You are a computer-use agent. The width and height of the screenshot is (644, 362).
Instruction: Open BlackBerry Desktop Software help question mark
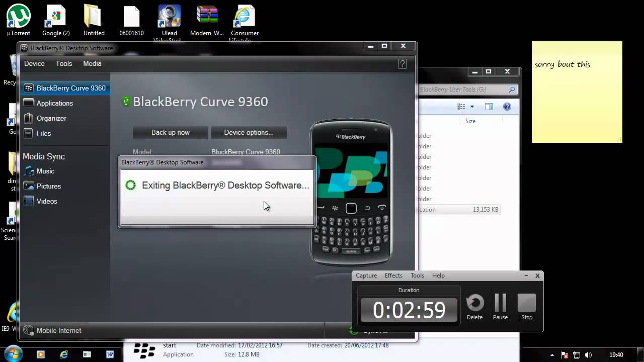(403, 64)
